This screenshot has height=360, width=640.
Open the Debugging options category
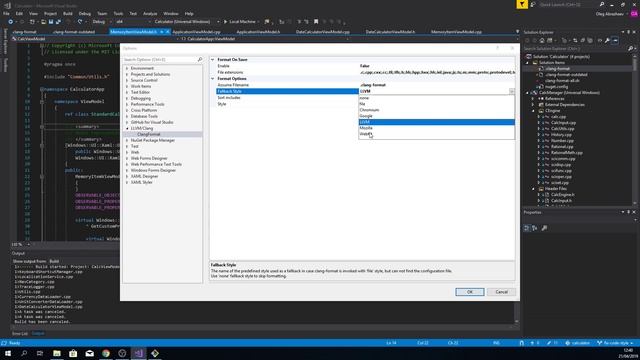tap(140, 98)
